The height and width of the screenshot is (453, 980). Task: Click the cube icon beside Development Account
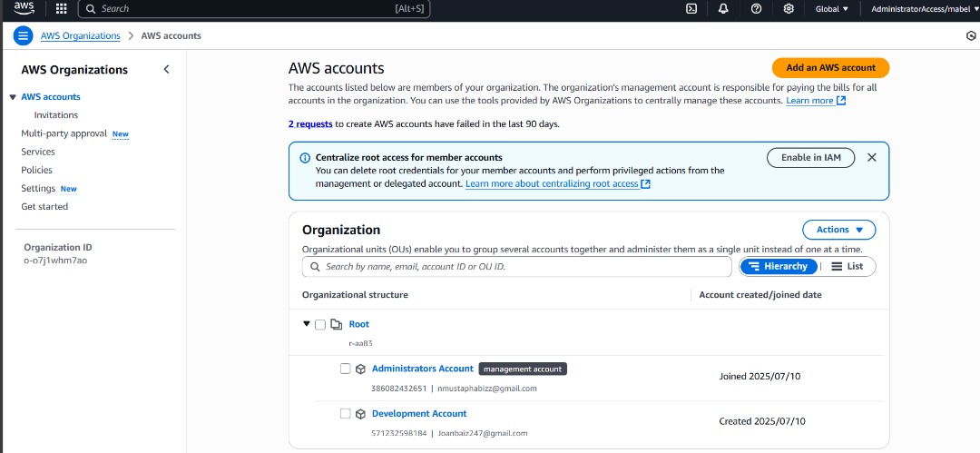[360, 414]
